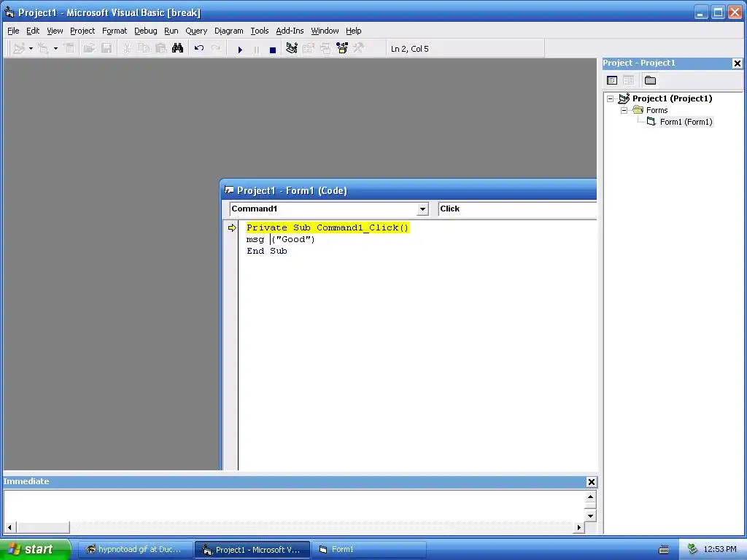Click the Cut scissors icon
The height and width of the screenshot is (560, 747).
pos(127,49)
